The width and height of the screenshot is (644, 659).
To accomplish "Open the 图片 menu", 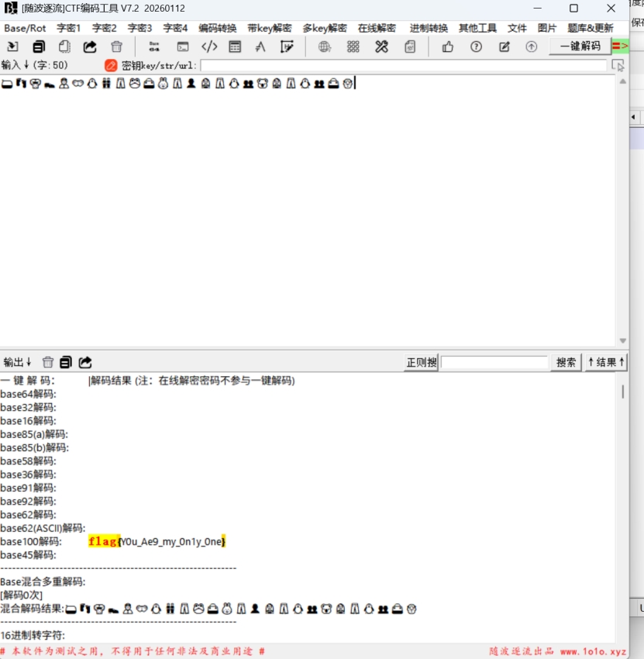I will pos(547,28).
